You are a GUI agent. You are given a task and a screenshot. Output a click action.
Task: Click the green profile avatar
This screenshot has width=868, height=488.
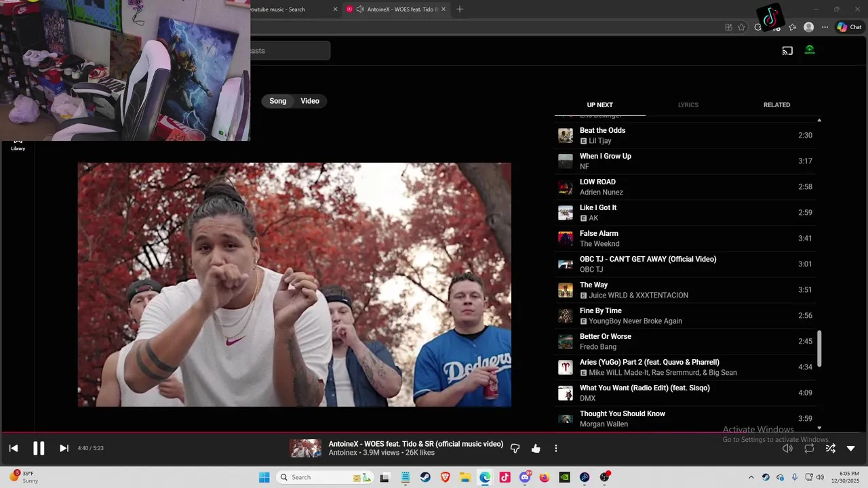[810, 50]
